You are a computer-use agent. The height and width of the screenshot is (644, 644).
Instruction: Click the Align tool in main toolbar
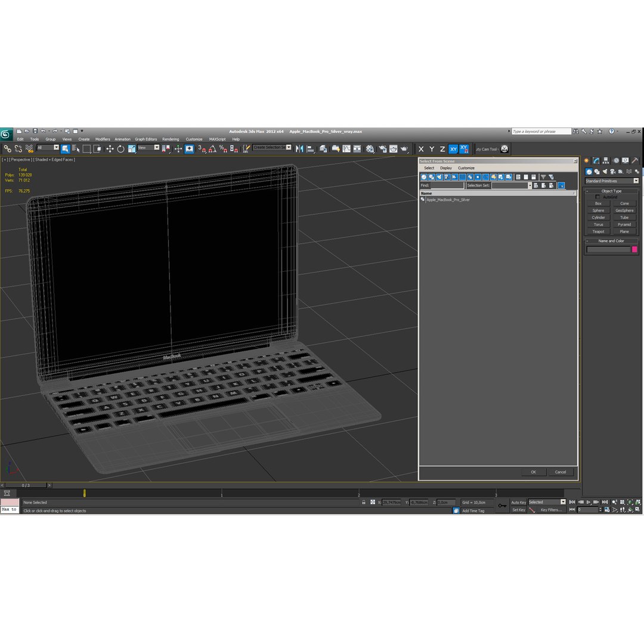(x=311, y=148)
